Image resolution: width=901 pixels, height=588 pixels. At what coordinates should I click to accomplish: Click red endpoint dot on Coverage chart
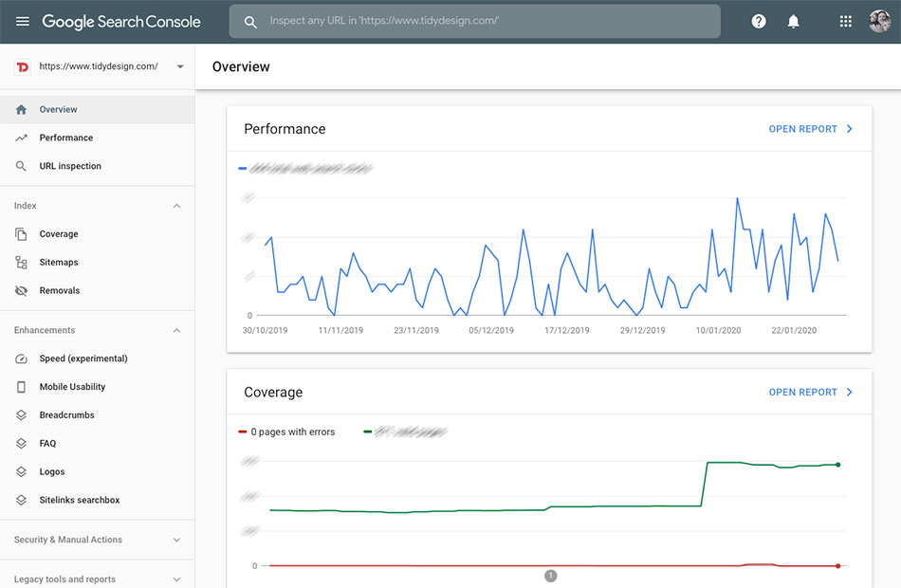pos(837,566)
